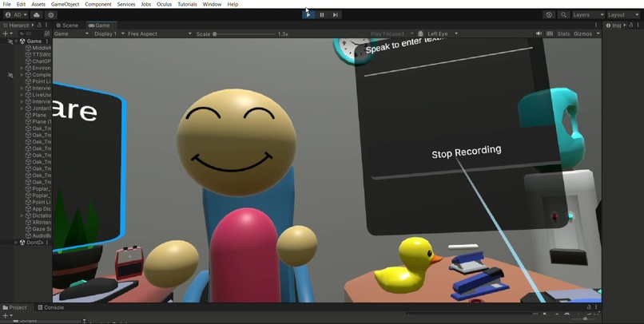Open Undo History clock icon
Viewport: 644px width, 324px height.
[x=549, y=15]
